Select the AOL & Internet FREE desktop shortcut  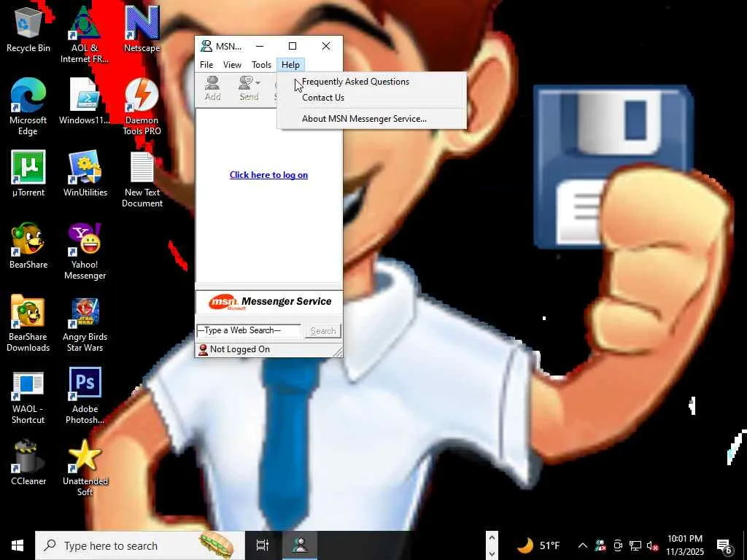click(85, 34)
